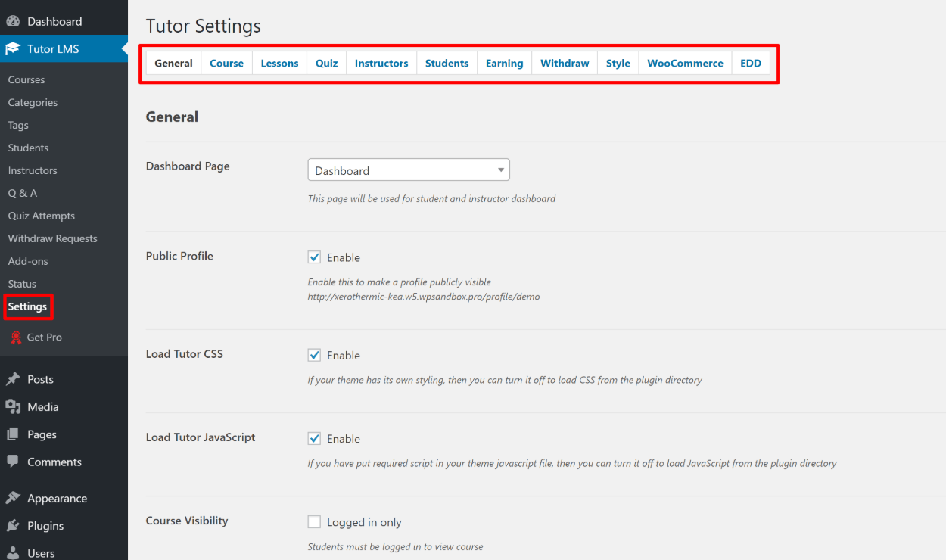The image size is (946, 560).
Task: Open the EDD tab
Action: [x=751, y=63]
